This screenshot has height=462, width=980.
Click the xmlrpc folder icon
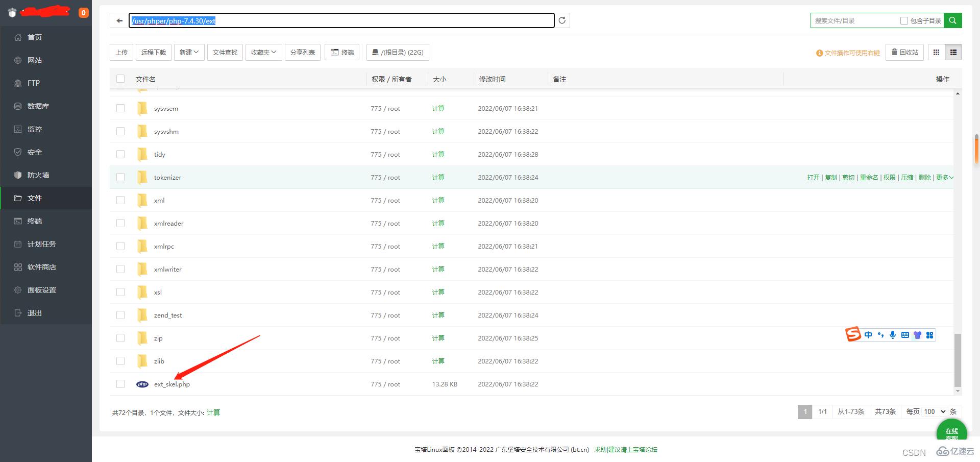[142, 246]
